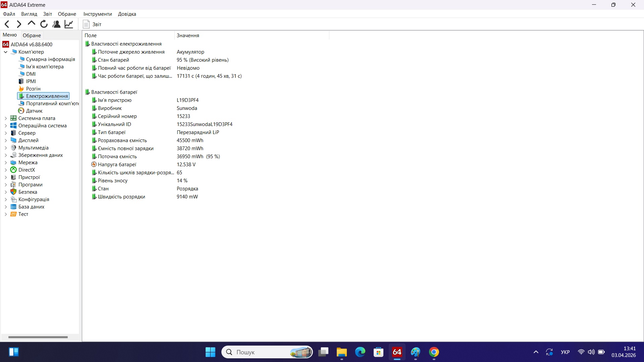Select the Сумарна інформація entry
This screenshot has height=362, width=644.
[51, 59]
